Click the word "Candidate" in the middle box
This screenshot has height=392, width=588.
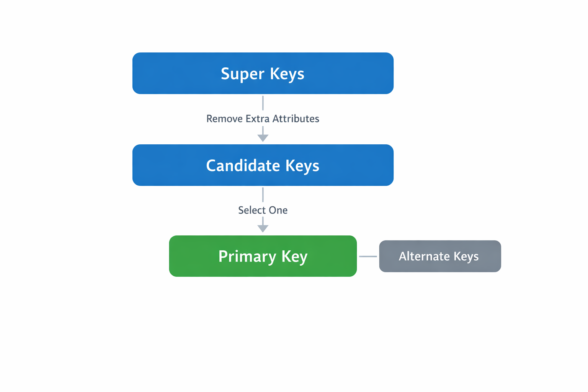coord(243,165)
